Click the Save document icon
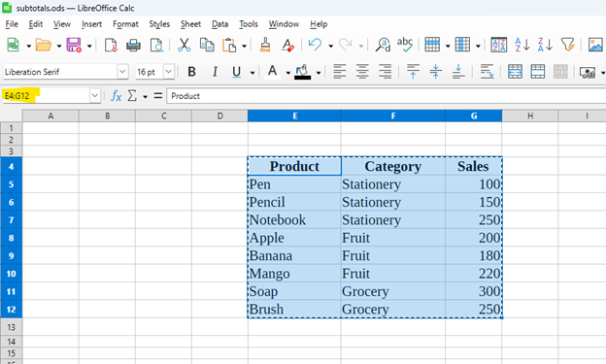606x364 pixels. [74, 46]
